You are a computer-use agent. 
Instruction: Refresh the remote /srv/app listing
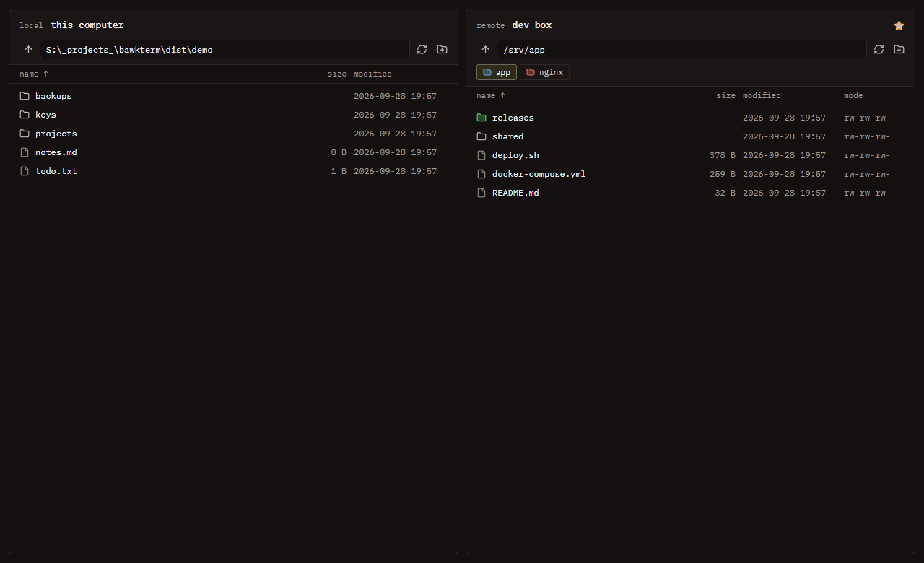[x=879, y=50]
